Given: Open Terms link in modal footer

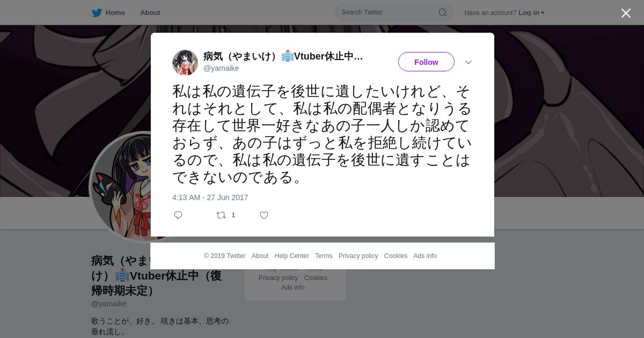Looking at the screenshot, I should pyautogui.click(x=324, y=256).
